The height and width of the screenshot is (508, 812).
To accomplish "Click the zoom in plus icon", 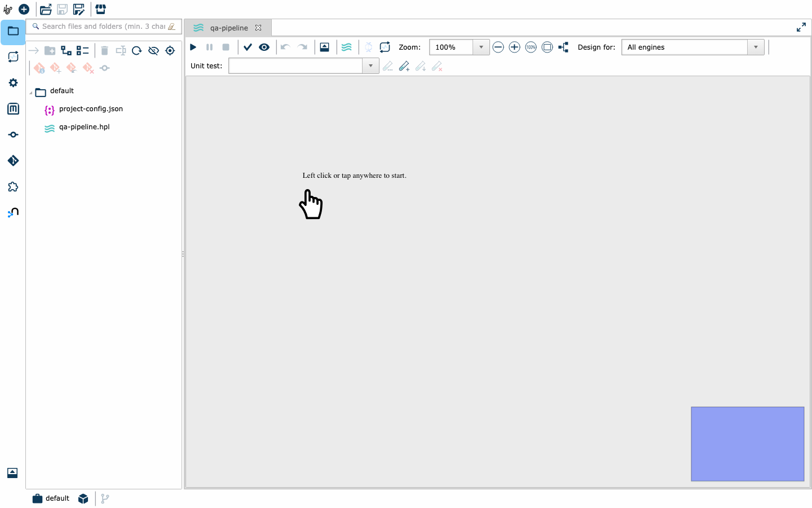I will [x=514, y=47].
